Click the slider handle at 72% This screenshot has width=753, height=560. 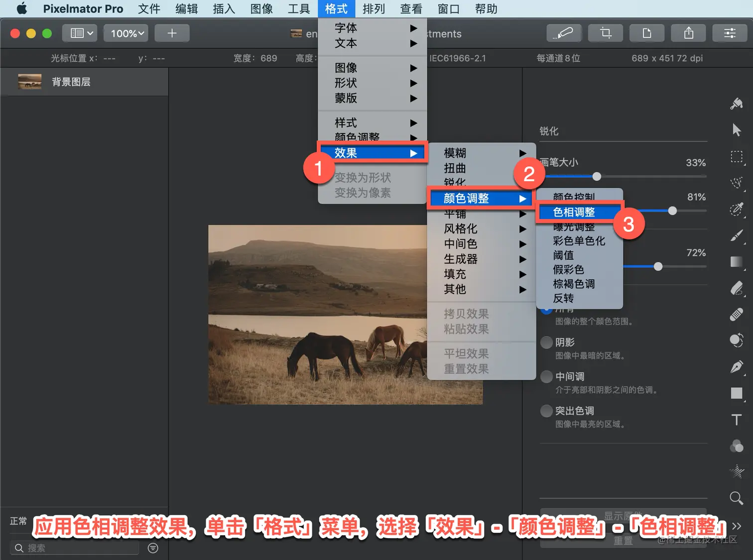[x=658, y=266]
